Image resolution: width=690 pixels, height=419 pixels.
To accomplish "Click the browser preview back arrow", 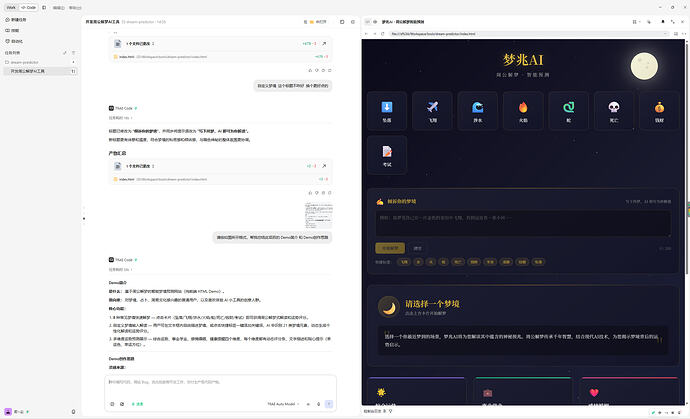I will (367, 34).
